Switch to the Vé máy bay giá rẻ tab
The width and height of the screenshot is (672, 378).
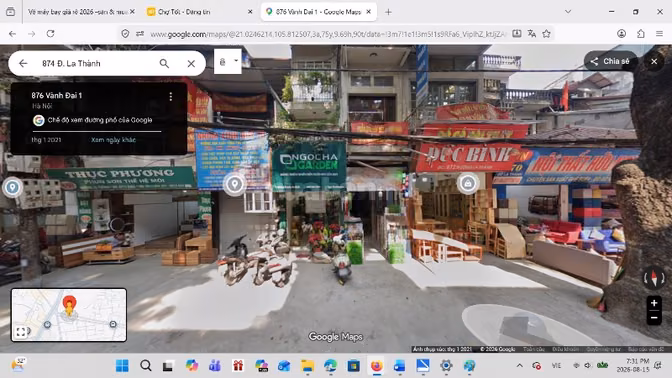78,12
